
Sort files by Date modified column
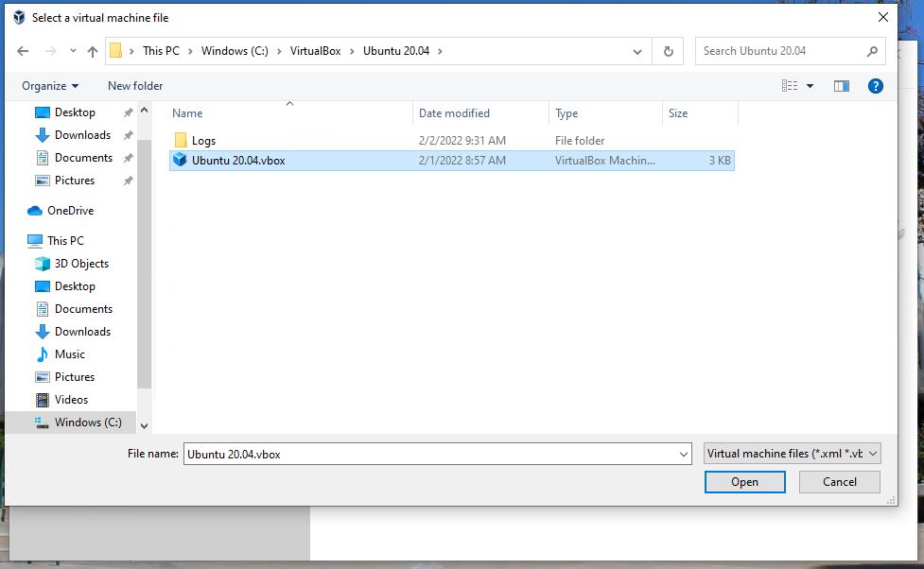(x=454, y=113)
